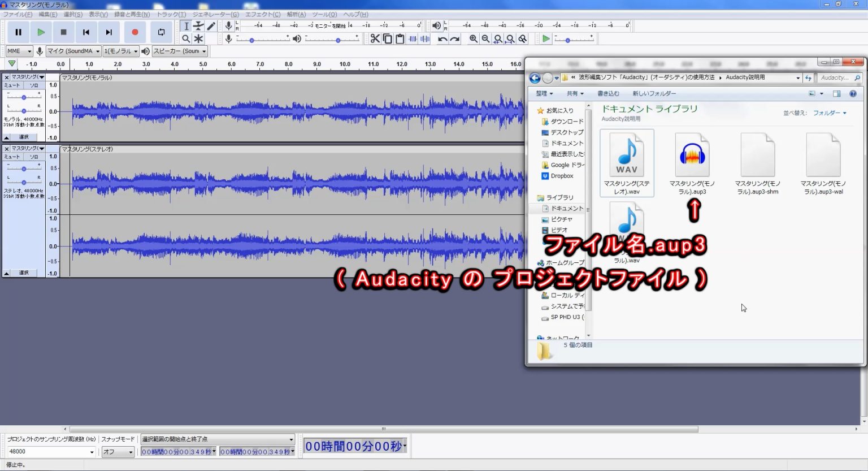Mute the マスタリング(モノラル) track
The image size is (868, 471).
click(13, 85)
